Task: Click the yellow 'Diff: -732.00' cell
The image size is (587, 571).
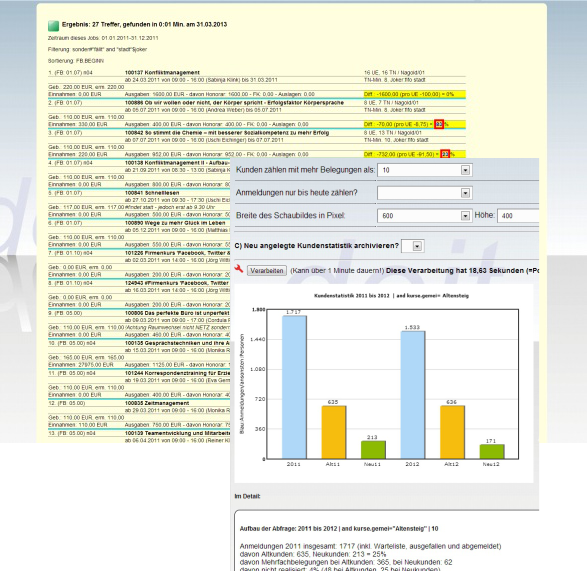Action: coord(414,154)
